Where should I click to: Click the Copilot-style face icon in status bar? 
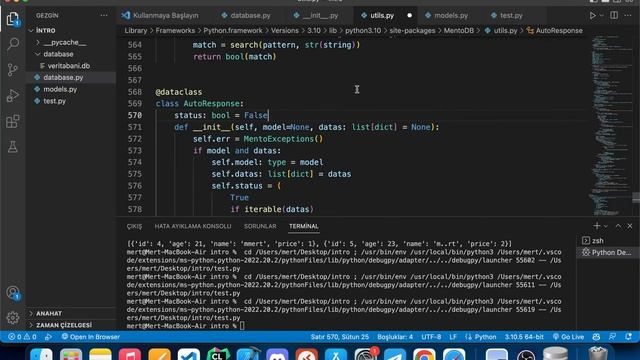(596, 337)
